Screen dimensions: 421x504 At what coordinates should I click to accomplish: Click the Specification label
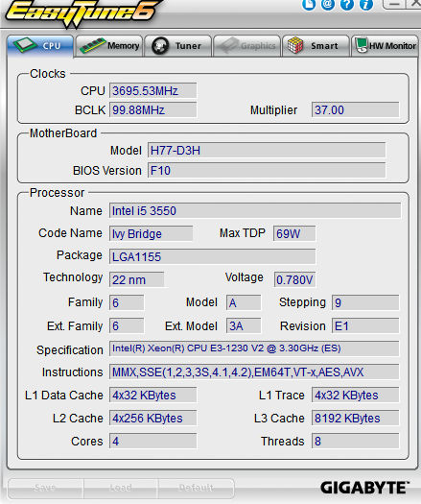tap(70, 349)
